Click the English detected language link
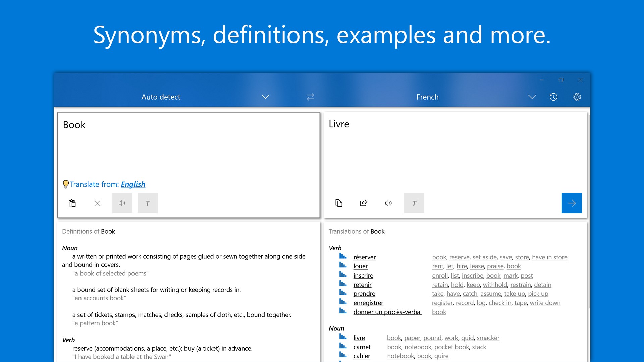Image resolution: width=644 pixels, height=362 pixels. tap(133, 184)
